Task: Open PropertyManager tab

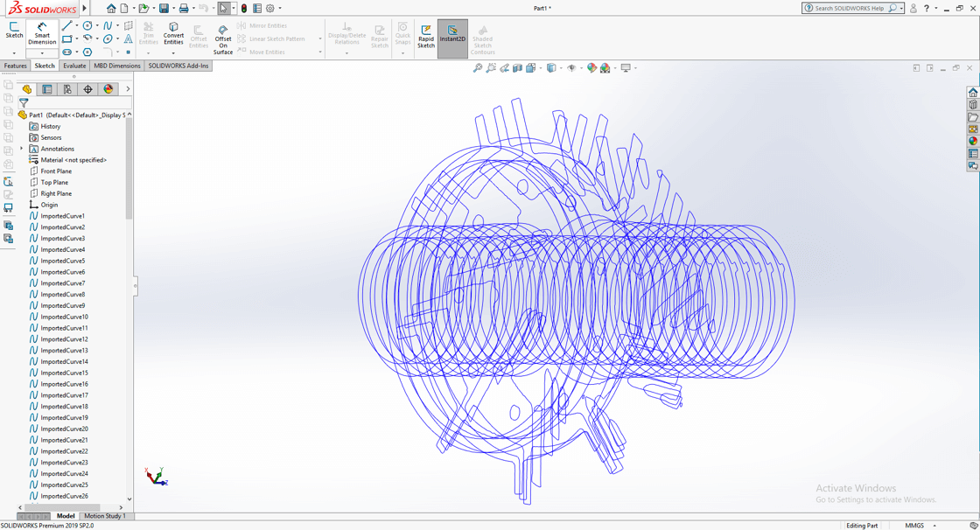Action: point(47,89)
